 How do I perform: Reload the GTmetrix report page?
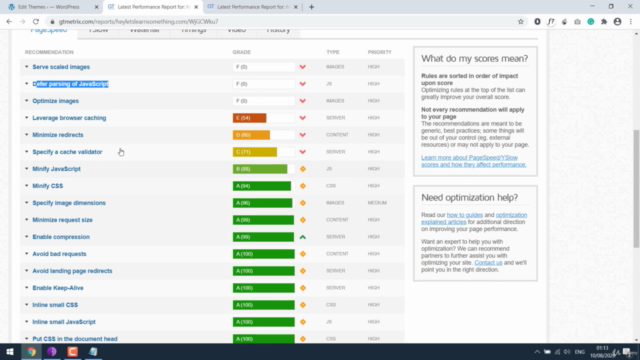[36, 22]
